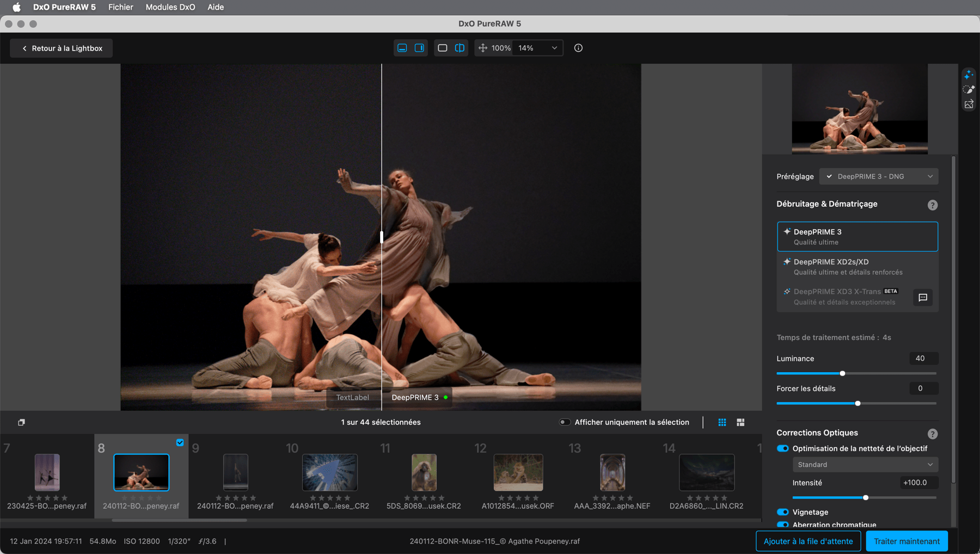Screen dimensions: 980x554
Task: Select thumbnail 5DS_8069...usek.CR2
Action: point(424,472)
